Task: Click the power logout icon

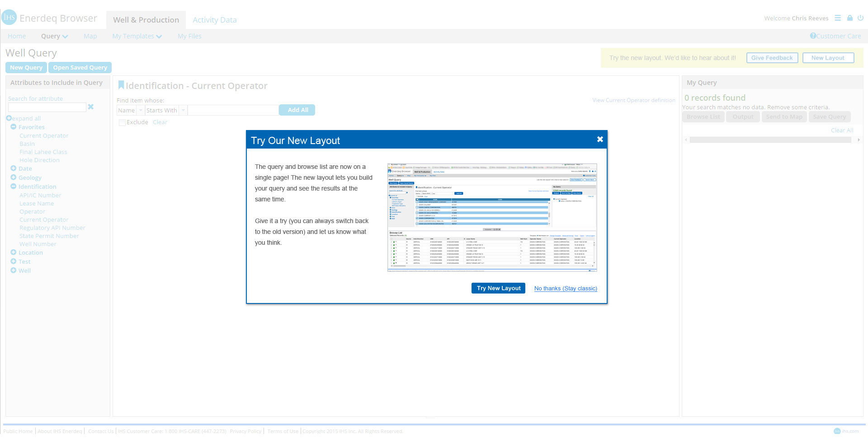Action: pos(861,18)
